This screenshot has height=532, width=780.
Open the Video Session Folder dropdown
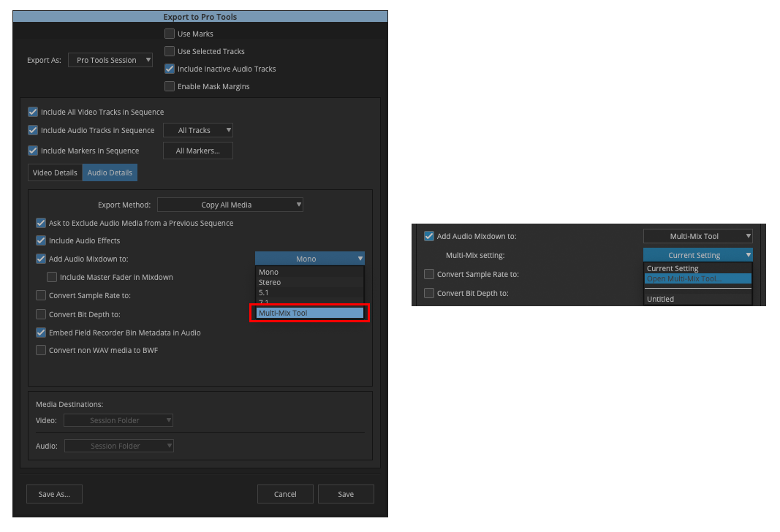pos(118,420)
